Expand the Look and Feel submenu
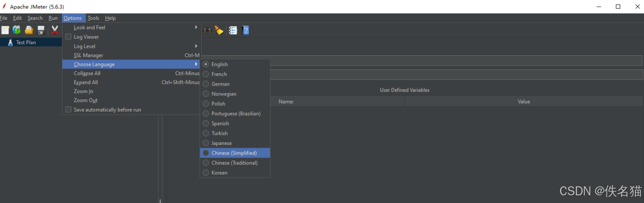Viewport: 644px width, 203px height. tap(132, 27)
